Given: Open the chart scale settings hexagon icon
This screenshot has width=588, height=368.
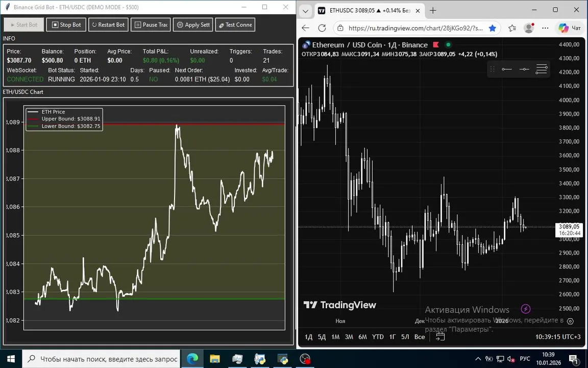Looking at the screenshot, I should (x=570, y=321).
